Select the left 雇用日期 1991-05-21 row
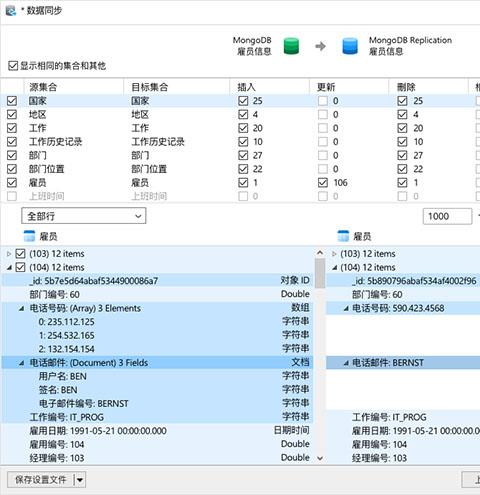 157,431
